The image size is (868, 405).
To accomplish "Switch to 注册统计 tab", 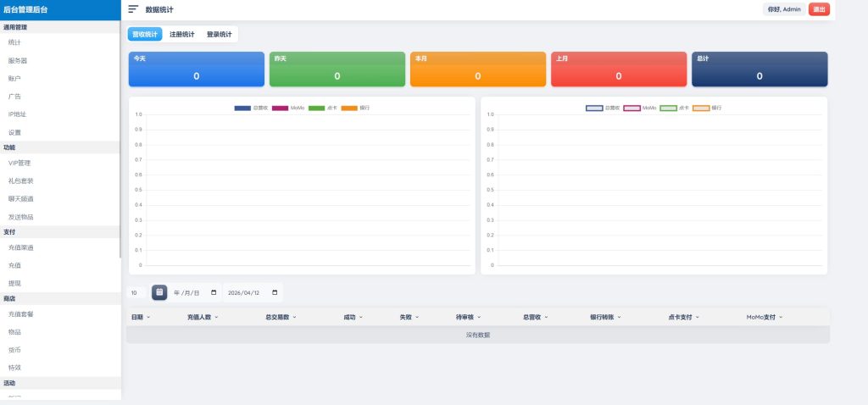I will [181, 35].
